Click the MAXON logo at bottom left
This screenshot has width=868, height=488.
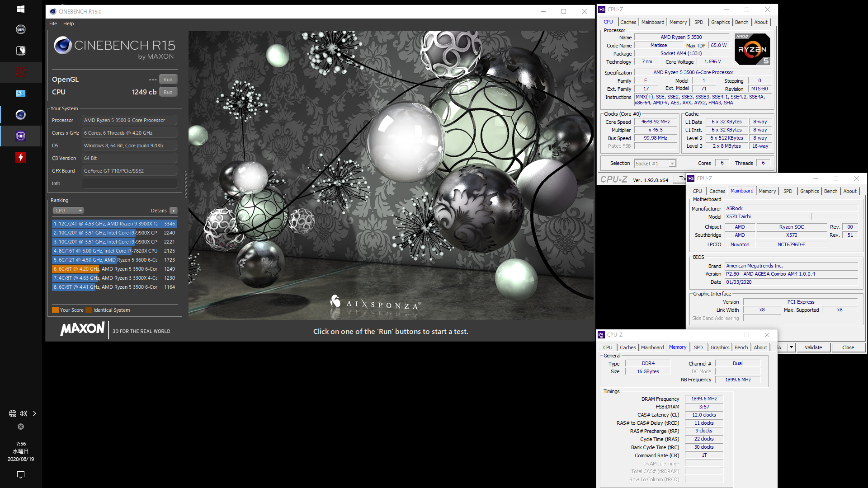click(83, 328)
